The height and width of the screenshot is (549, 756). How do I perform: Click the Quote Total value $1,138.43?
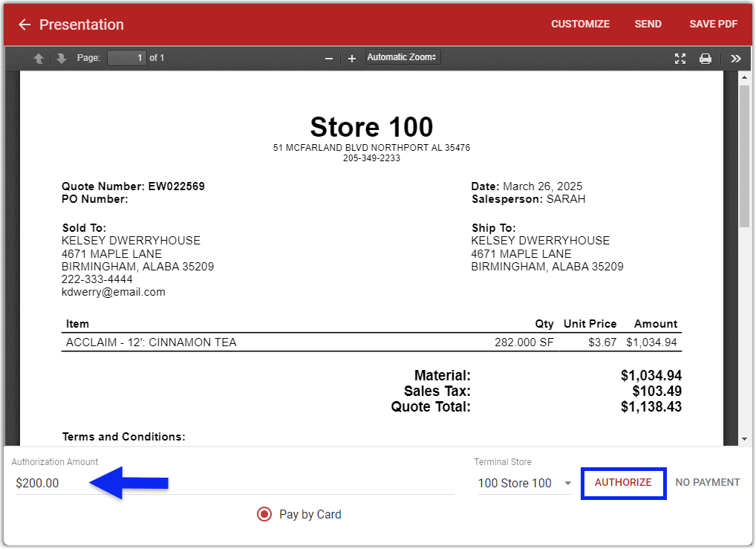pyautogui.click(x=651, y=406)
